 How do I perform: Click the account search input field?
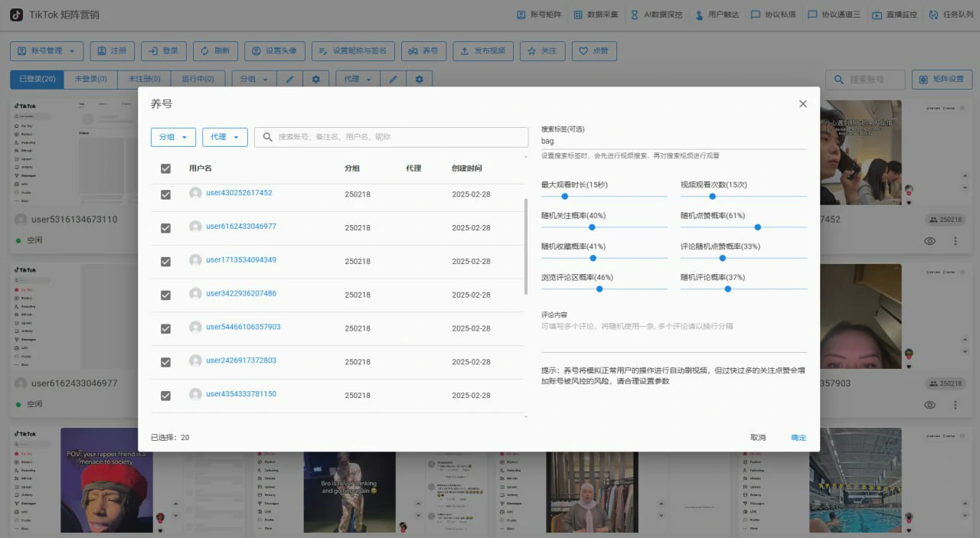tap(865, 79)
